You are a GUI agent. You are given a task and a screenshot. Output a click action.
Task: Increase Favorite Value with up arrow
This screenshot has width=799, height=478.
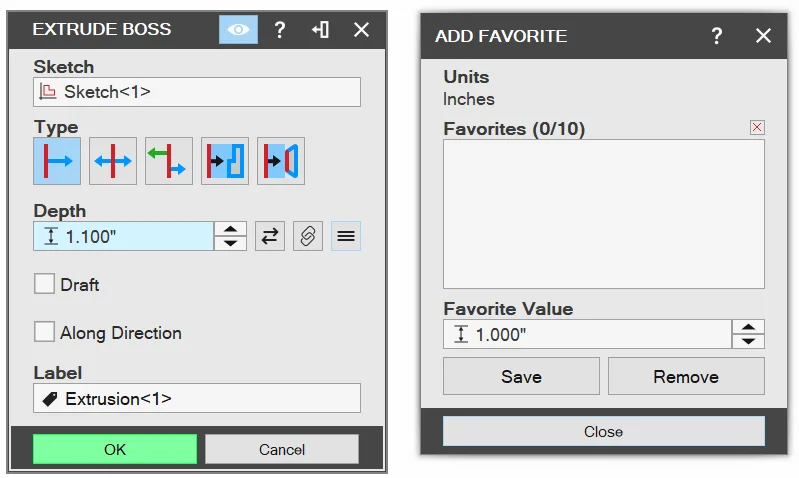(748, 328)
